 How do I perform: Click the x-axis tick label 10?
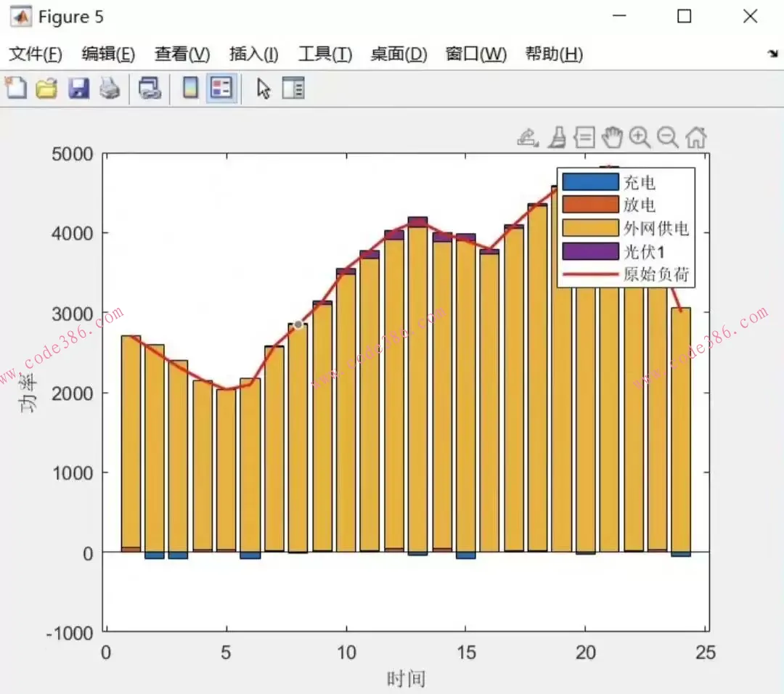(346, 653)
